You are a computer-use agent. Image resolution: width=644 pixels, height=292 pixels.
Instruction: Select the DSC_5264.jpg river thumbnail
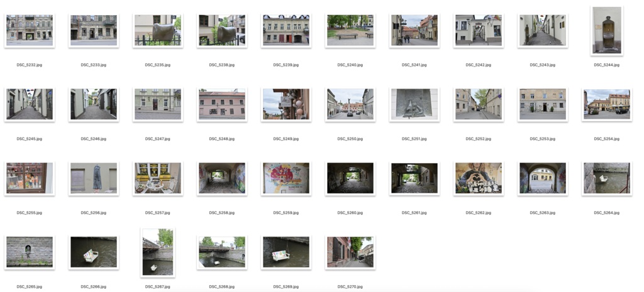607,178
